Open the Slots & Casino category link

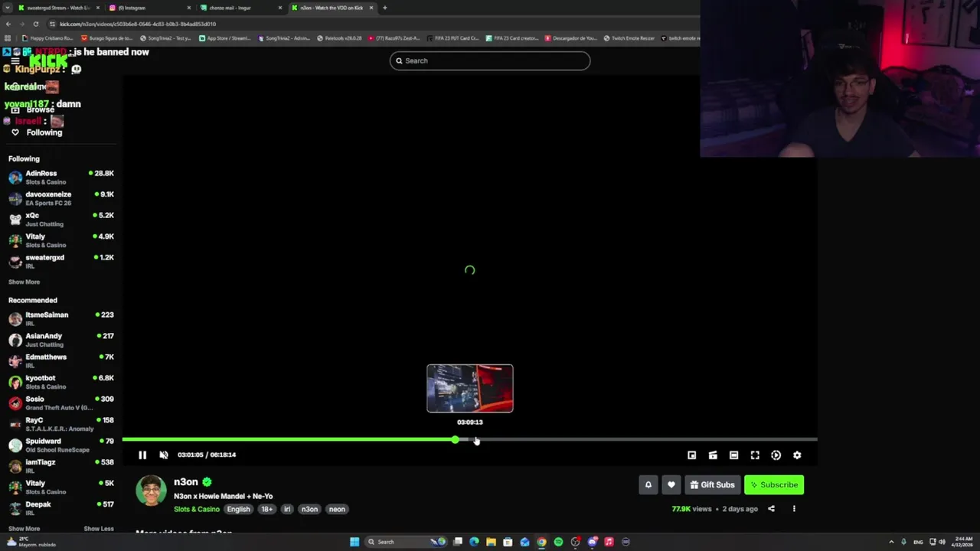[197, 509]
